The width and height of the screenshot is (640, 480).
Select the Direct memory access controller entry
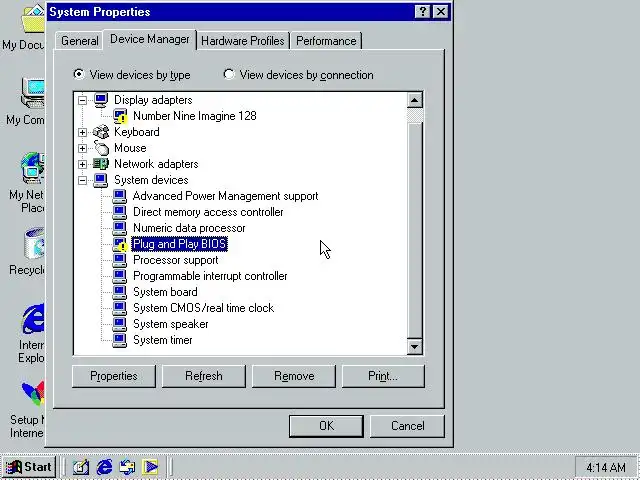(208, 212)
